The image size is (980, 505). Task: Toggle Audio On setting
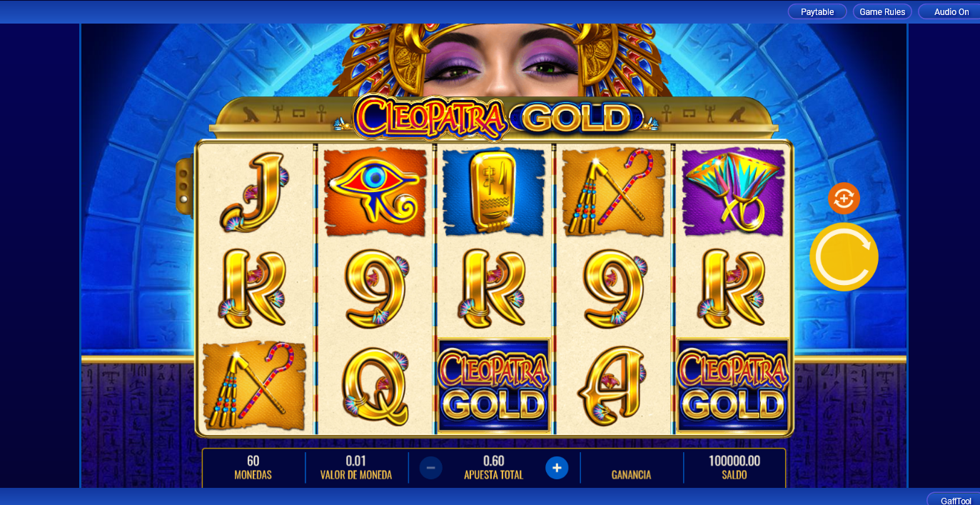[951, 12]
